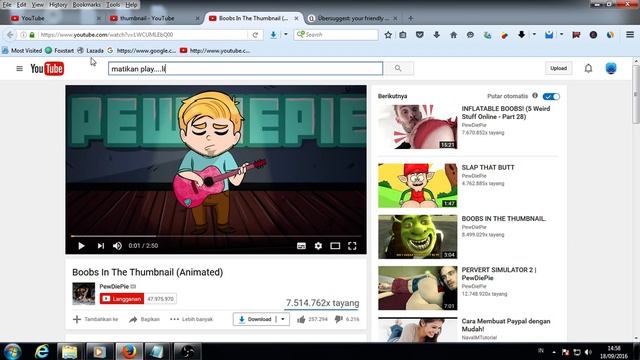640x360 pixels.
Task: Open the Bookmarks menu
Action: pos(87,5)
